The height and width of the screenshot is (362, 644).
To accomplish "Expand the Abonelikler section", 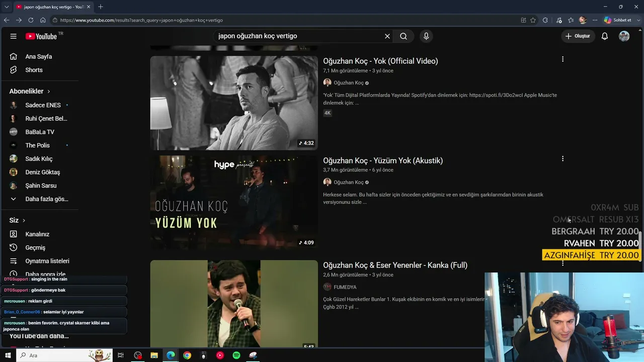I will point(30,92).
